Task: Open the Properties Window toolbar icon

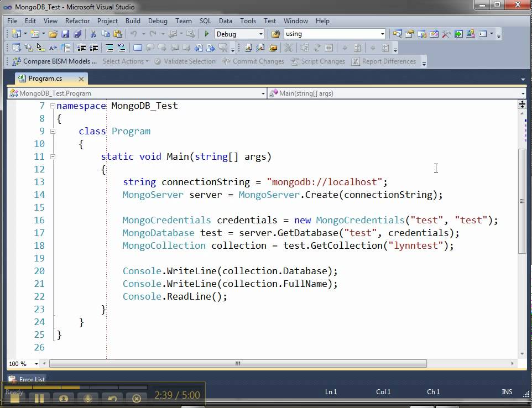Action: click(410, 34)
